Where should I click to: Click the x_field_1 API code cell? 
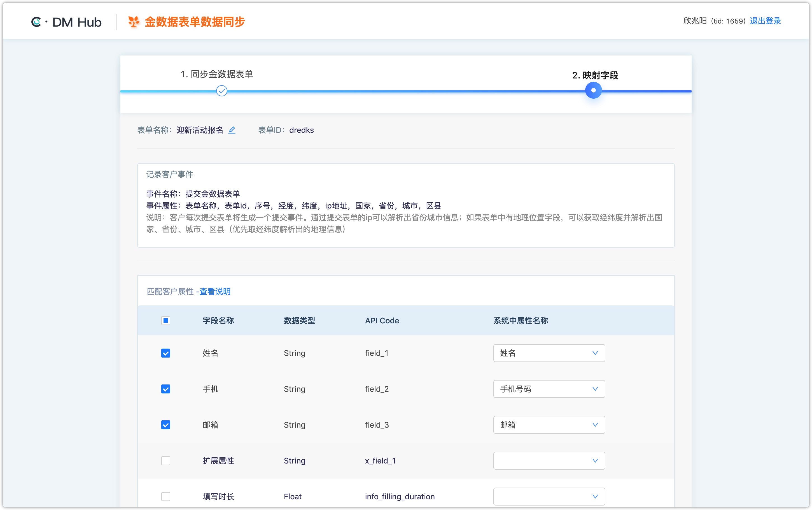pyautogui.click(x=381, y=461)
